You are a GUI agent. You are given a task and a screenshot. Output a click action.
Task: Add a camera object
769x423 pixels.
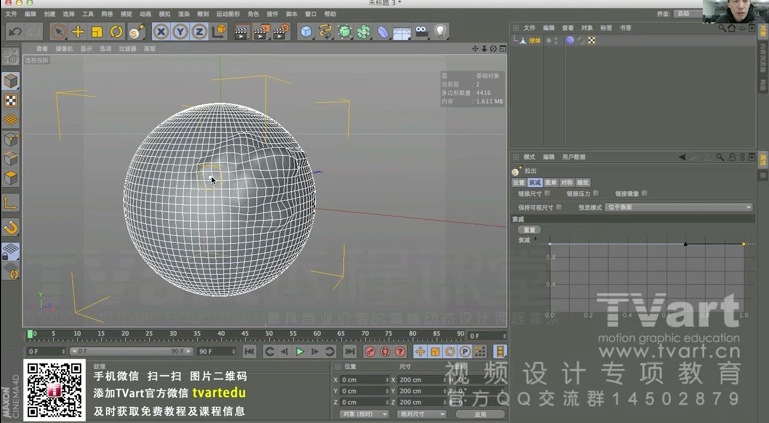421,32
